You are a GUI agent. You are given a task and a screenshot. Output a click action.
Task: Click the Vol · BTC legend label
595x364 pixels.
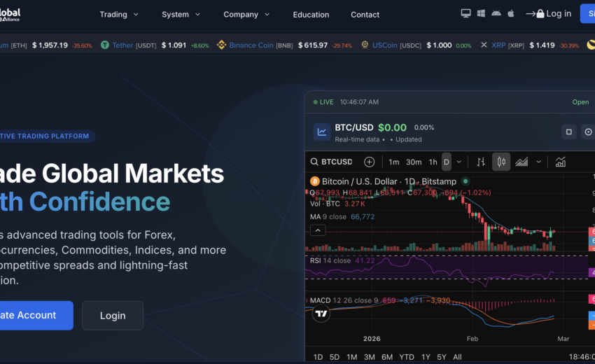click(325, 204)
